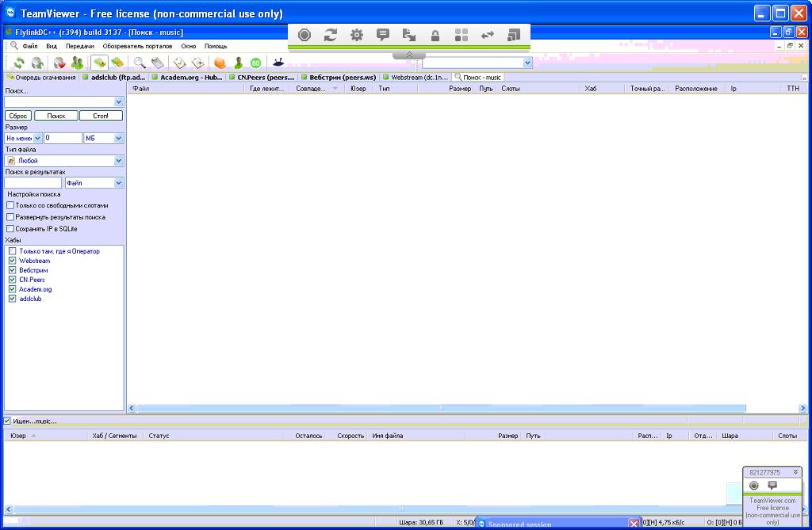The width and height of the screenshot is (812, 530).
Task: Click the green tag icon after download queue
Action: [x=117, y=63]
